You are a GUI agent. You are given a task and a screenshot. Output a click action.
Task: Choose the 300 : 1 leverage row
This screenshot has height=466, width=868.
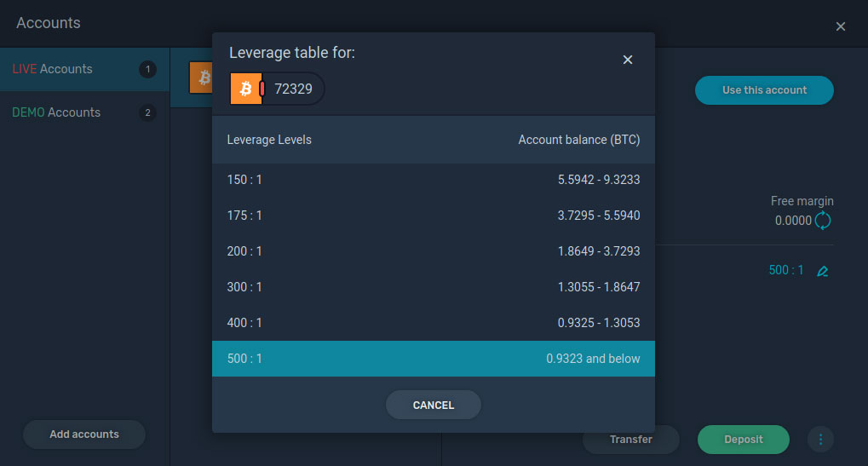click(x=434, y=287)
